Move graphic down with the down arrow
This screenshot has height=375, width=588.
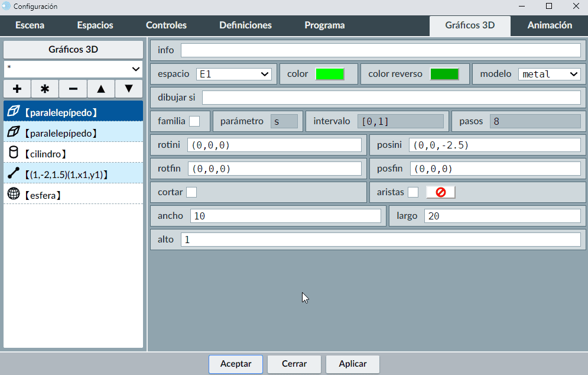(129, 89)
